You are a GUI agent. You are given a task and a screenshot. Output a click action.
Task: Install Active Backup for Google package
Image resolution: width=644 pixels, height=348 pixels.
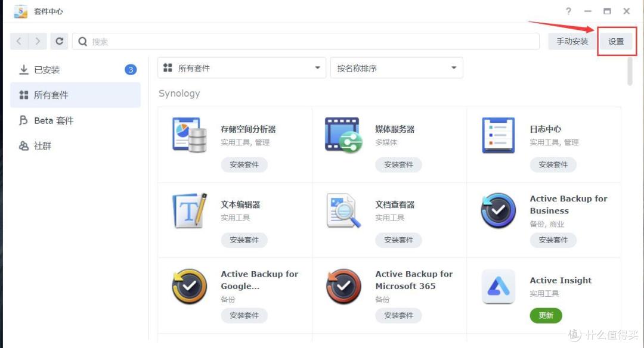point(244,316)
